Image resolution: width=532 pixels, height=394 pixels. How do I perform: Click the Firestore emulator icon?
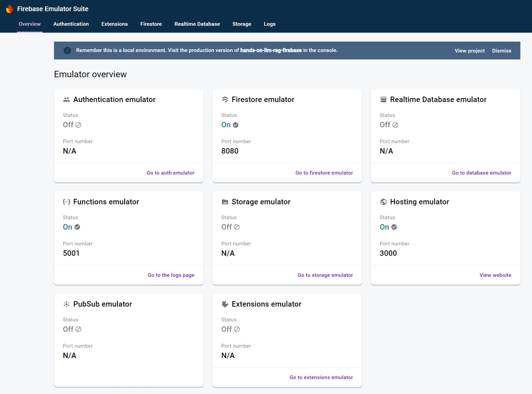pos(225,100)
